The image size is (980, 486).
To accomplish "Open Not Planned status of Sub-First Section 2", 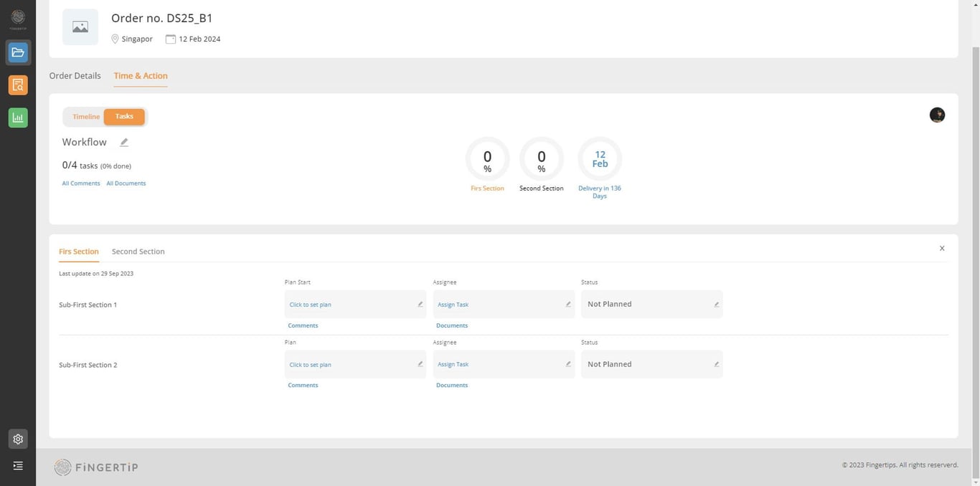I will pyautogui.click(x=651, y=364).
